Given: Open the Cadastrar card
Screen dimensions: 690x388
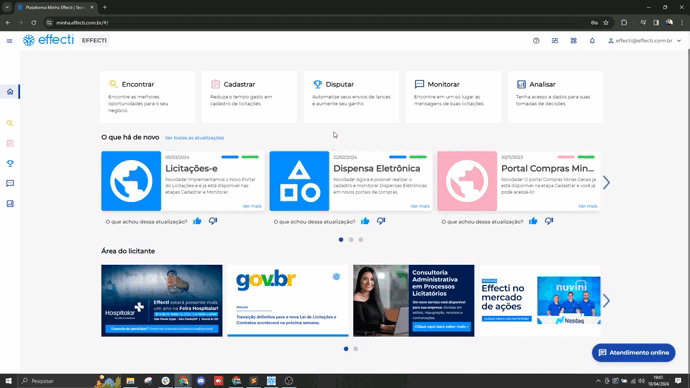Looking at the screenshot, I should (x=250, y=97).
